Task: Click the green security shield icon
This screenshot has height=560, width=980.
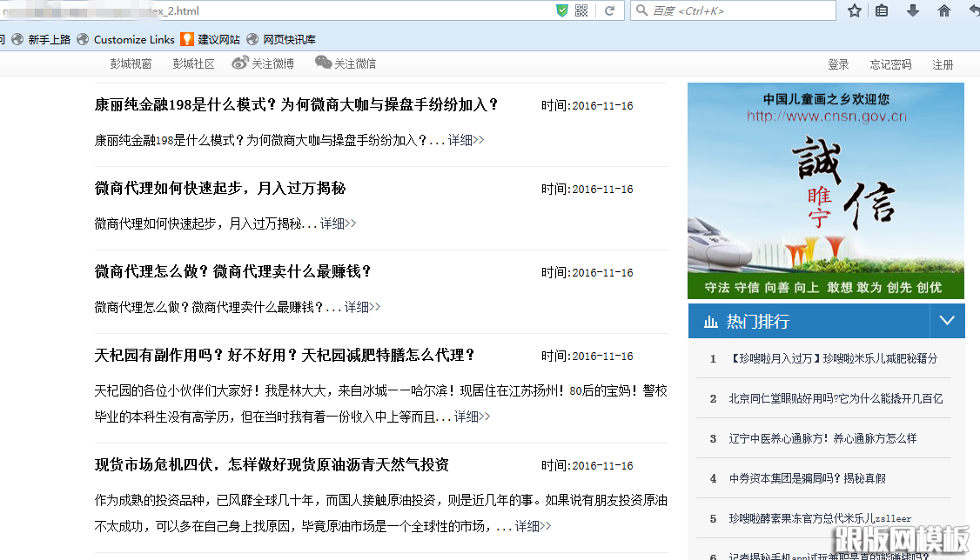Action: 562,10
